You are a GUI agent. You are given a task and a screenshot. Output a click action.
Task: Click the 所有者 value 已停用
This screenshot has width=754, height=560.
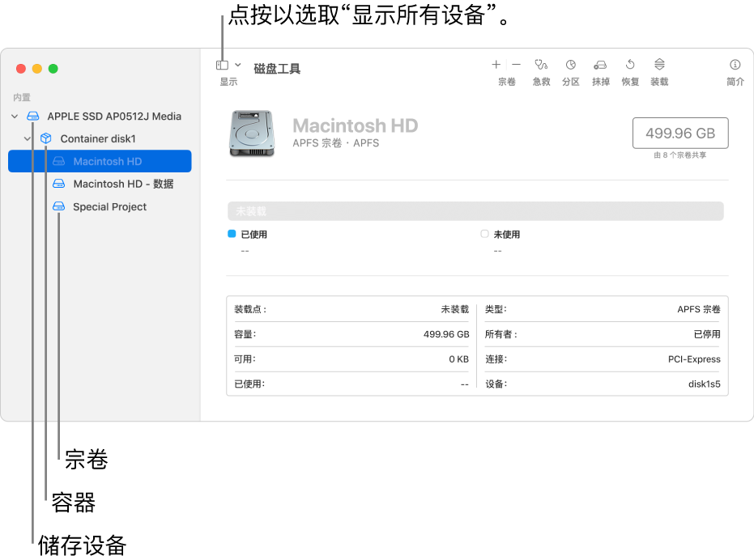click(707, 334)
